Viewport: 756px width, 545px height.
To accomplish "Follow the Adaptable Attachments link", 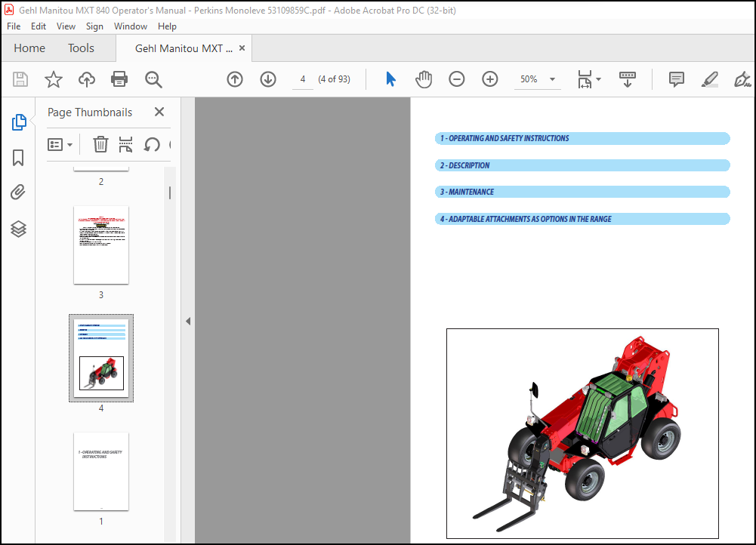I will click(x=582, y=219).
